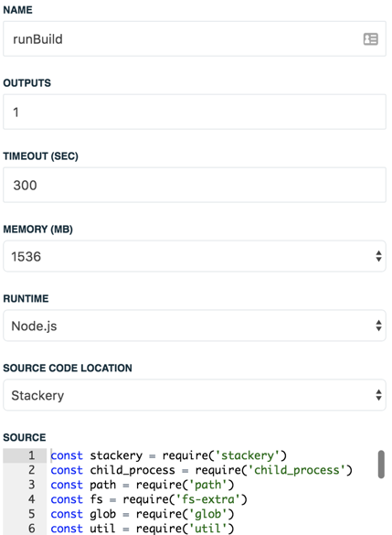Click the source editor vertical scrollbar thumb
Image resolution: width=392 pixels, height=535 pixels.
click(x=381, y=465)
